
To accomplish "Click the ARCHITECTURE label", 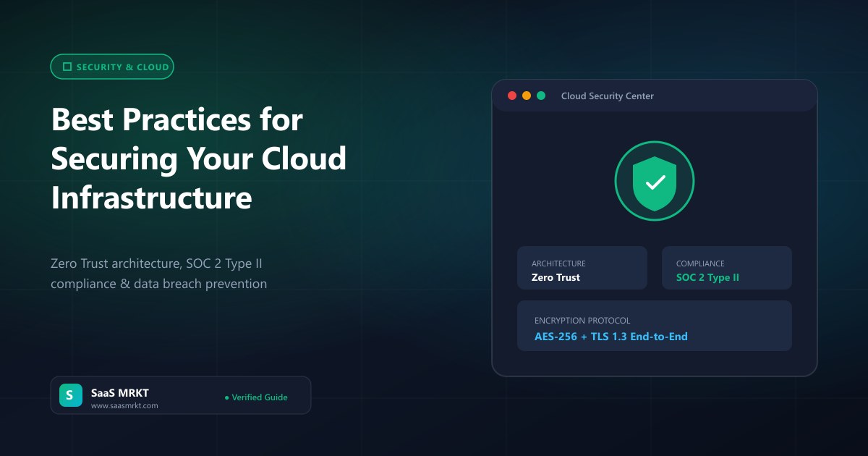I will [x=558, y=263].
